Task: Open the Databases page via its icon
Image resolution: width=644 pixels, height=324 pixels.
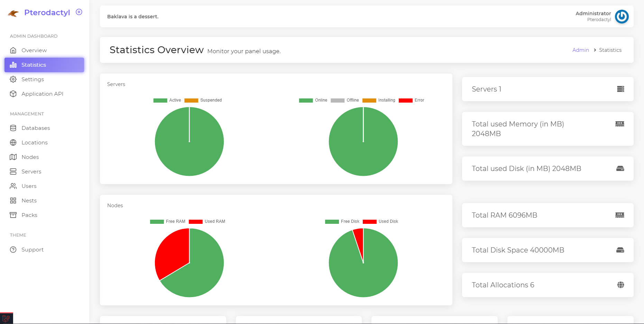Action: tap(13, 128)
